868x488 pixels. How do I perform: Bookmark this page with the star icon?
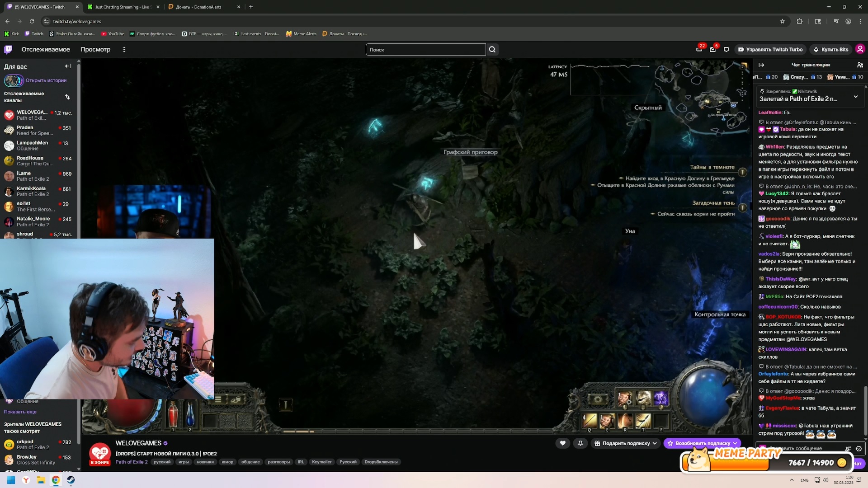[783, 21]
